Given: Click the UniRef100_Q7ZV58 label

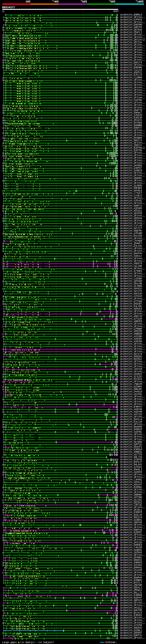Looking at the screenshot, I should (x=131, y=625).
